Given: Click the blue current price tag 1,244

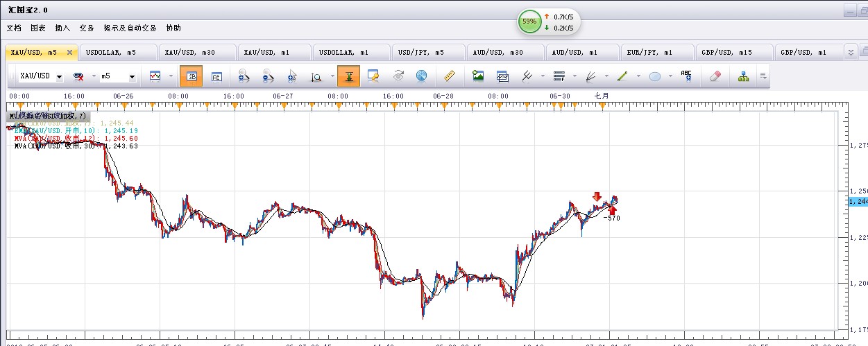Looking at the screenshot, I should point(858,201).
